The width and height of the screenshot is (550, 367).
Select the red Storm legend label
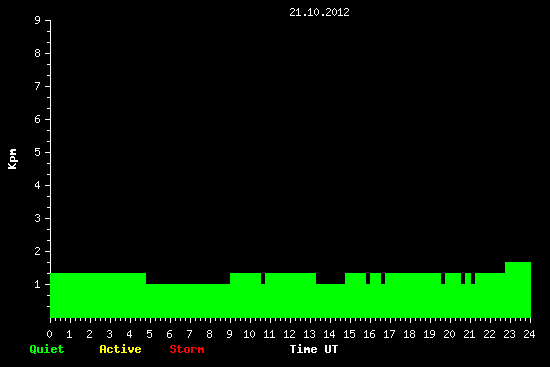187,349
